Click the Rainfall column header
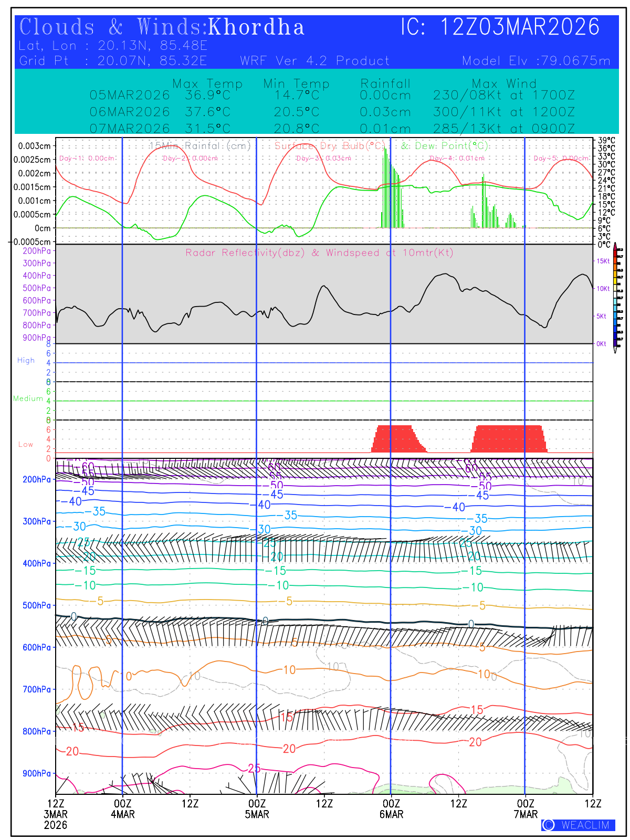 [385, 83]
